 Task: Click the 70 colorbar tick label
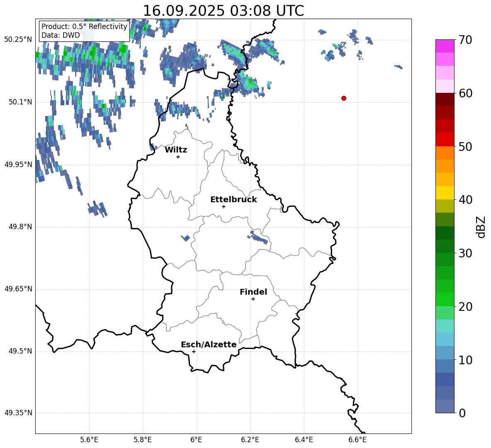coord(466,40)
